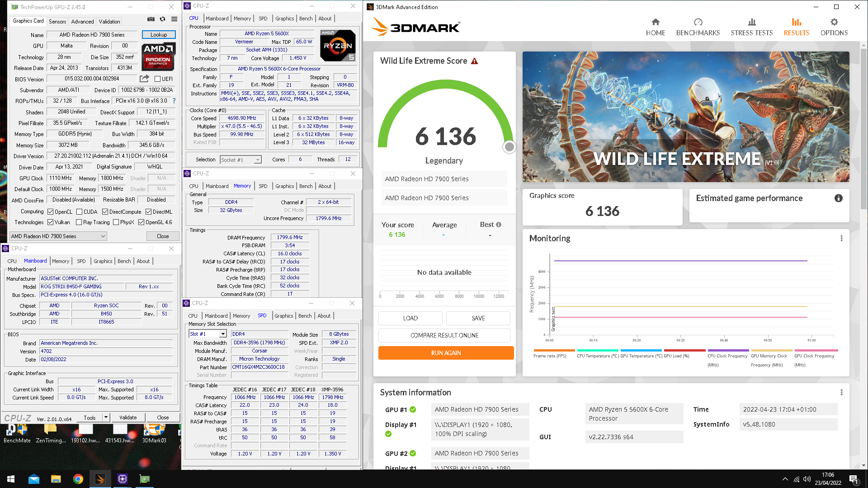Click the SAVE button in 3DMark
The height and width of the screenshot is (488, 868).
point(478,318)
